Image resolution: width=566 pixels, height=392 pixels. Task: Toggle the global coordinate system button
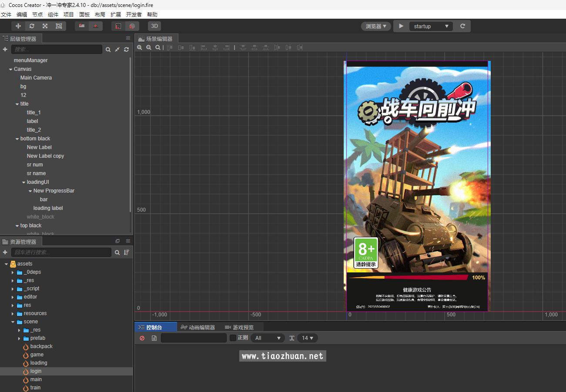coord(132,26)
